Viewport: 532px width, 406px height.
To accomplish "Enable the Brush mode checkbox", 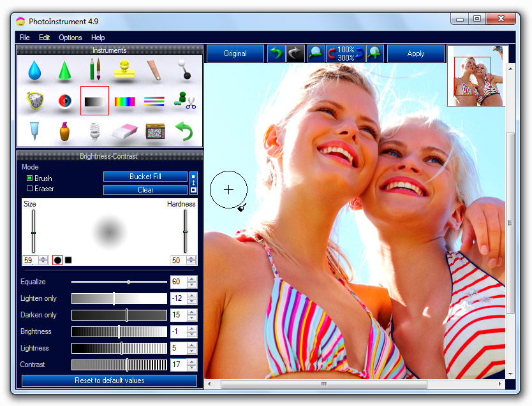I will click(x=29, y=178).
